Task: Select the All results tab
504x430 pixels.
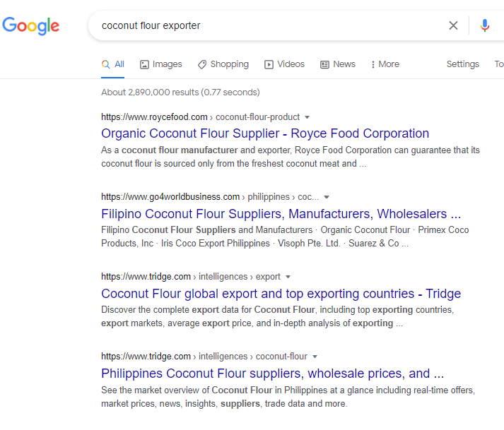Action: pos(113,64)
